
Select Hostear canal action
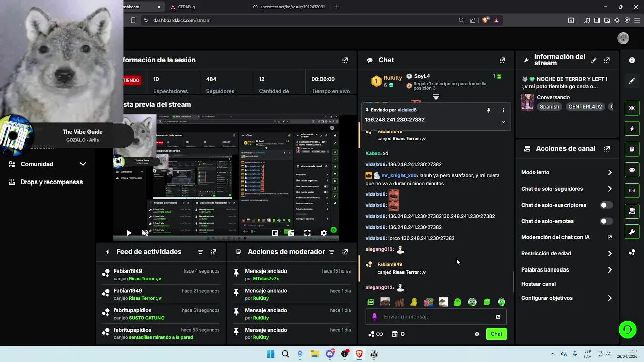pyautogui.click(x=538, y=284)
